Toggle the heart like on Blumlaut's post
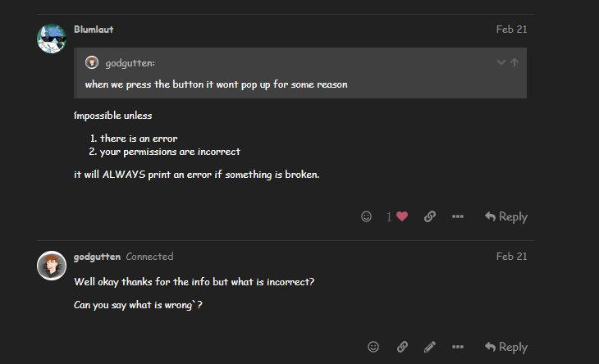This screenshot has height=364, width=599. 402,216
